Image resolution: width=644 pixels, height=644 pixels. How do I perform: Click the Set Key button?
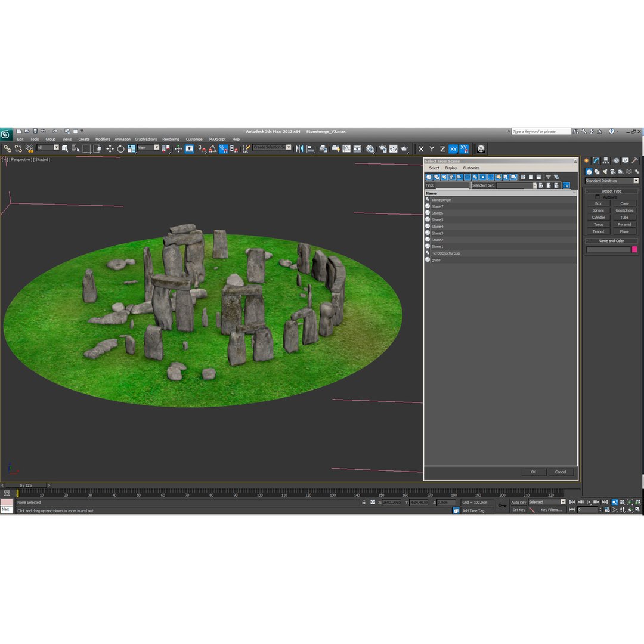519,510
